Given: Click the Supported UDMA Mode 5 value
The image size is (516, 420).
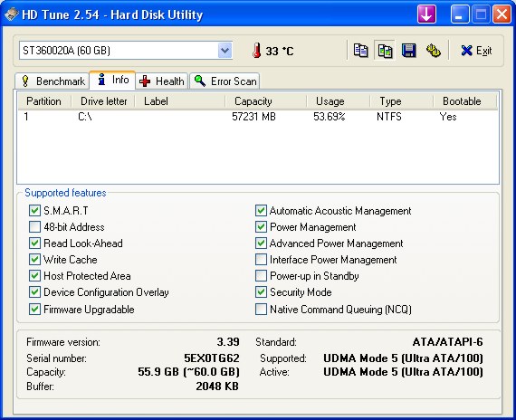Looking at the screenshot, I should click(x=403, y=358).
